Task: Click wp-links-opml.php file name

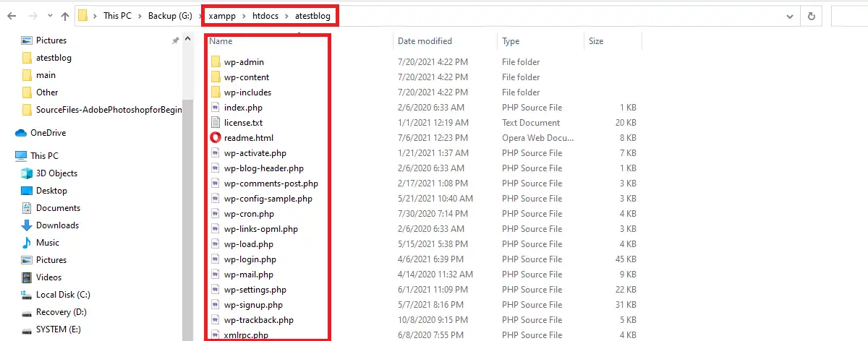Action: pos(261,229)
